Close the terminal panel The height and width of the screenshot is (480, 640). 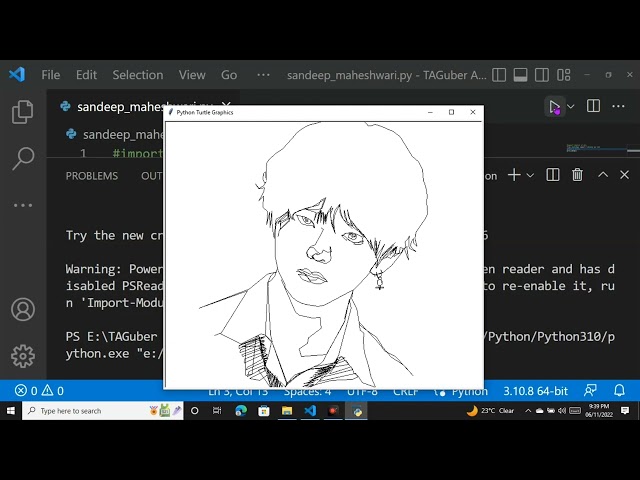pyautogui.click(x=624, y=175)
